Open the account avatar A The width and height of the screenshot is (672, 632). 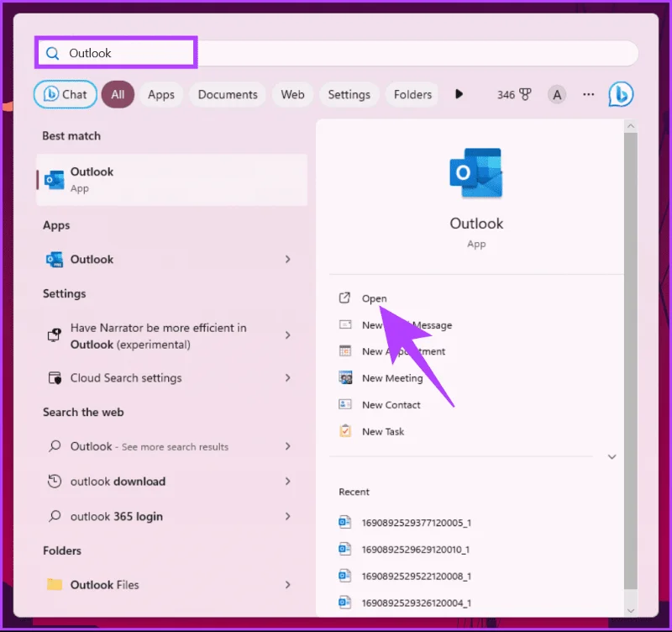coord(557,94)
